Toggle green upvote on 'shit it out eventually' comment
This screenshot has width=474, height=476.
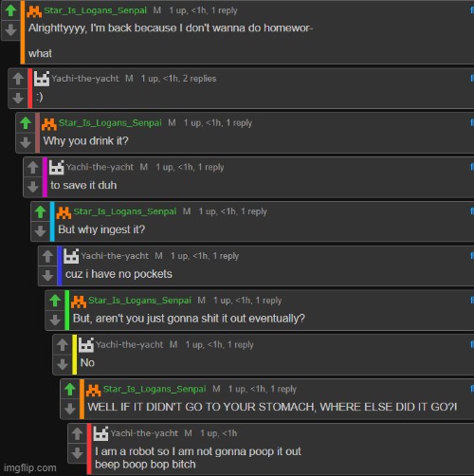click(x=55, y=301)
